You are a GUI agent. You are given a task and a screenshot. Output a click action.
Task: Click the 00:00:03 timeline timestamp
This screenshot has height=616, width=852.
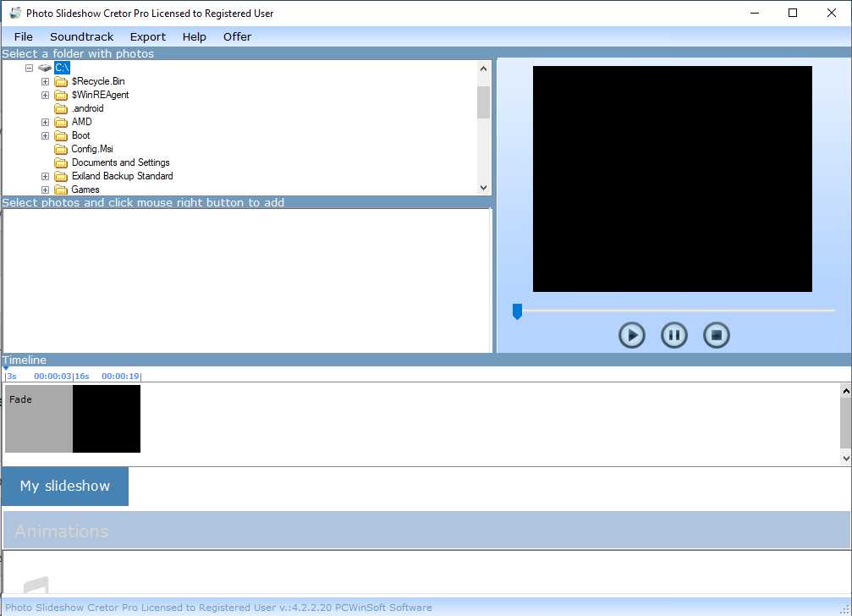52,376
